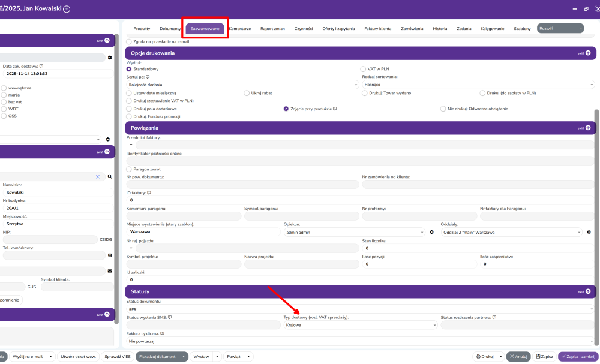Uncheck Zdjęcie przy produkcie option
The width and height of the screenshot is (600, 364).
point(286,109)
